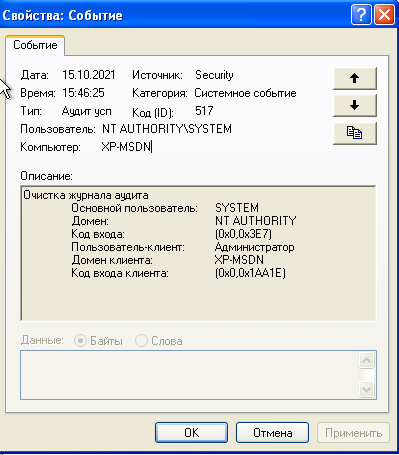Image resolution: width=399 pixels, height=455 pixels.
Task: Click the logon code (0x0,0x3E7)
Action: [x=243, y=234]
